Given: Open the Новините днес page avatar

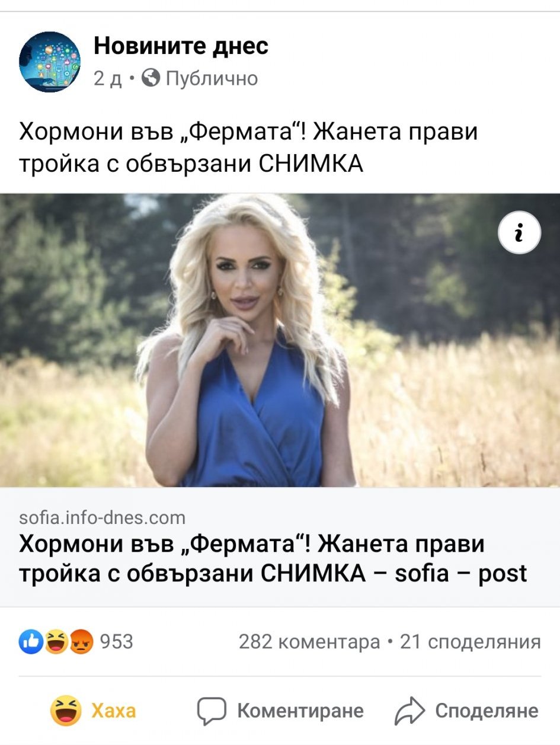Looking at the screenshot, I should (50, 62).
